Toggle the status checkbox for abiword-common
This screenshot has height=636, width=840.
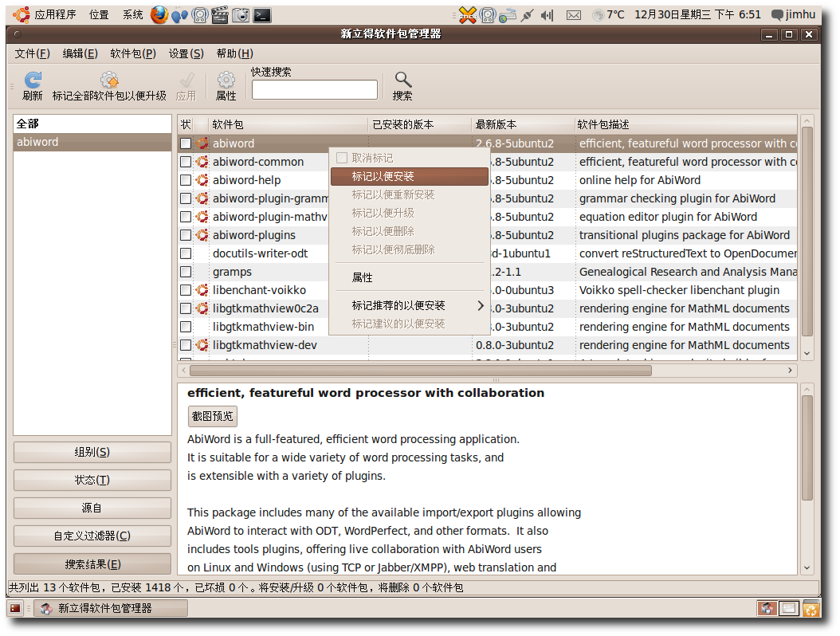[186, 162]
